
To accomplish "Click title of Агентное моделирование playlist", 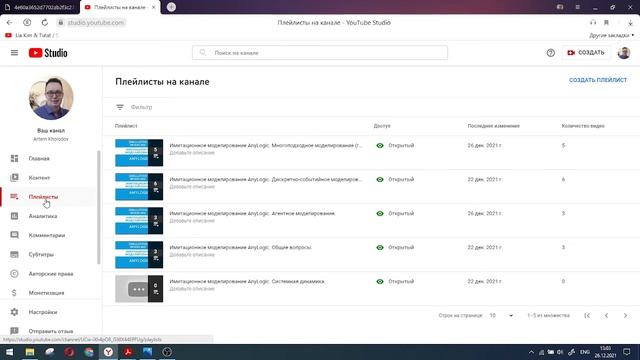I will [252, 213].
